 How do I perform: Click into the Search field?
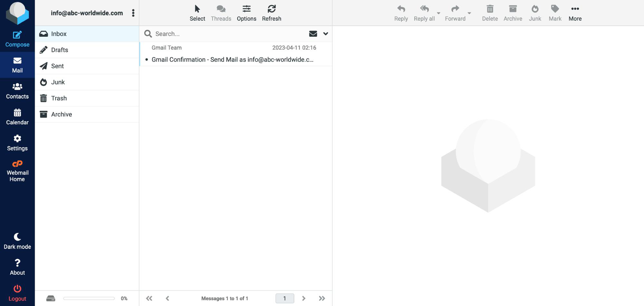click(x=225, y=34)
